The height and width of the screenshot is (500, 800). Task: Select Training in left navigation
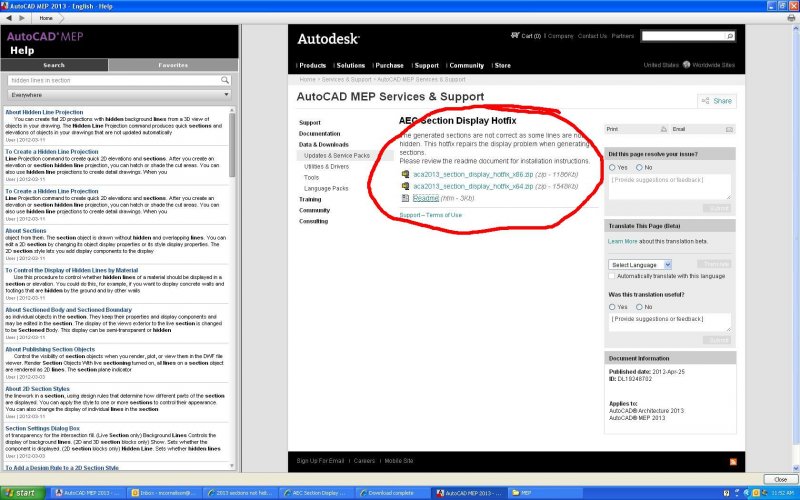pos(310,199)
